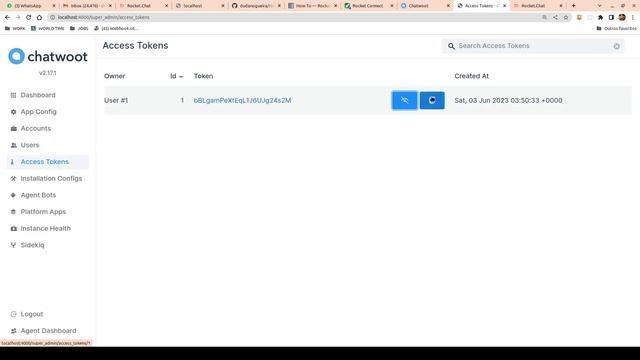Click the App Config gear icon
Screen dimensions: 640x360
(13, 112)
